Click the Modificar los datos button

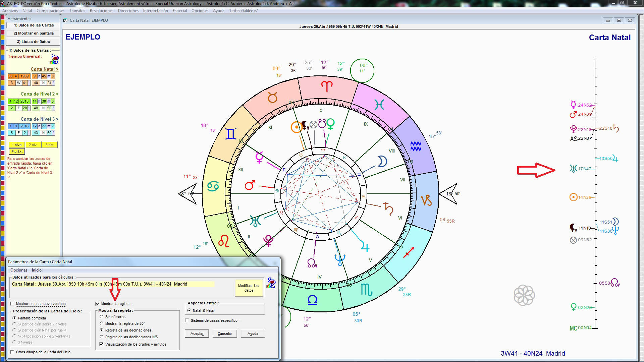pos(248,288)
